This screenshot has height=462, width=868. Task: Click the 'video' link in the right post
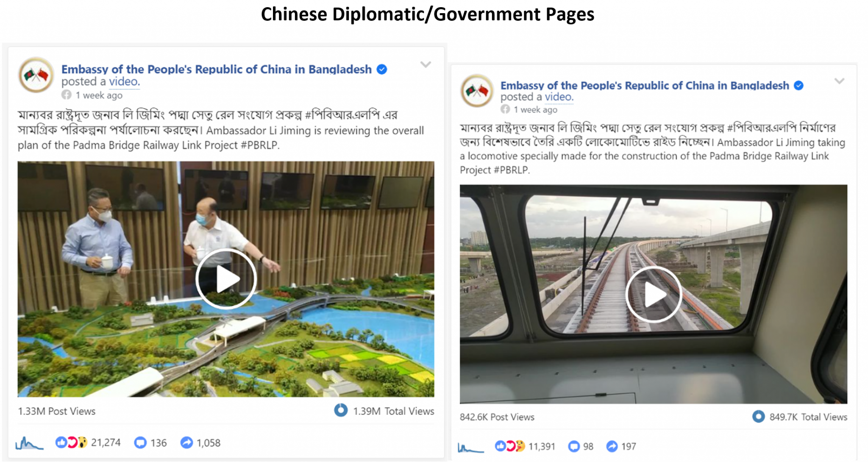coord(559,97)
